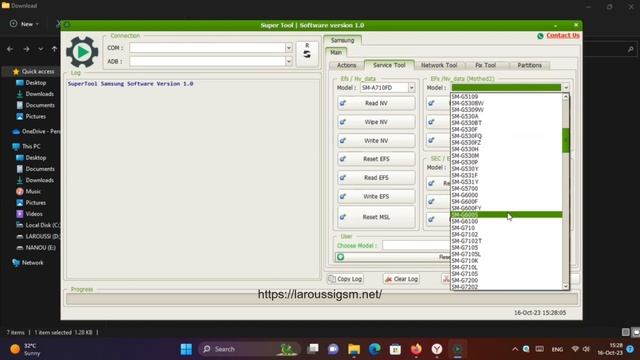
Task: Click the big green play gear icon
Action: (82, 52)
